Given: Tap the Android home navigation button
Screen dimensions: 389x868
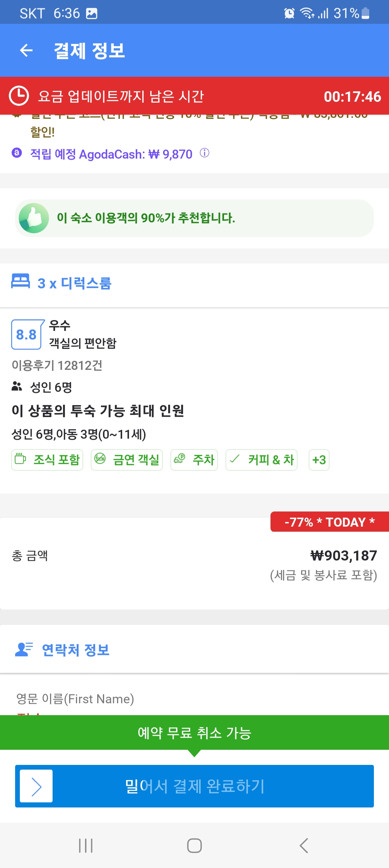Looking at the screenshot, I should (x=194, y=845).
